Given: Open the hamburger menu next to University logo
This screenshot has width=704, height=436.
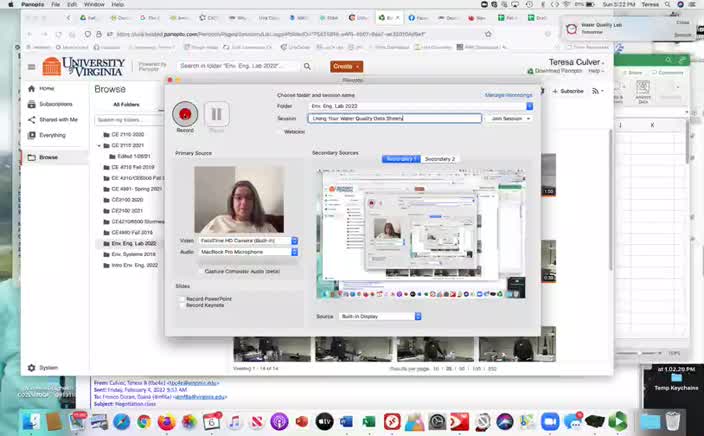Looking at the screenshot, I should [32, 68].
